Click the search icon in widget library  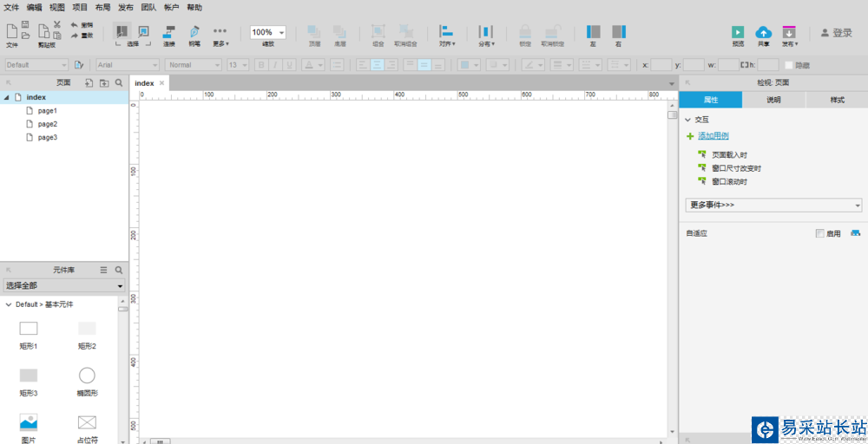point(118,270)
